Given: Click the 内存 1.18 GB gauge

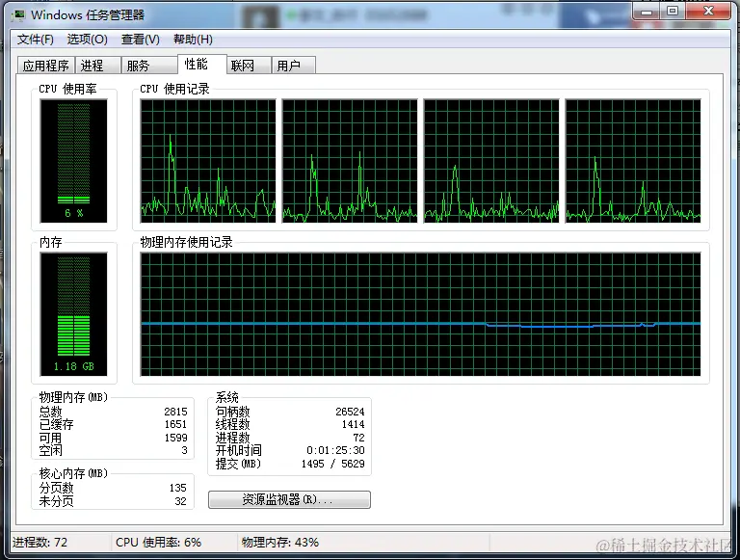Looking at the screenshot, I should (73, 314).
